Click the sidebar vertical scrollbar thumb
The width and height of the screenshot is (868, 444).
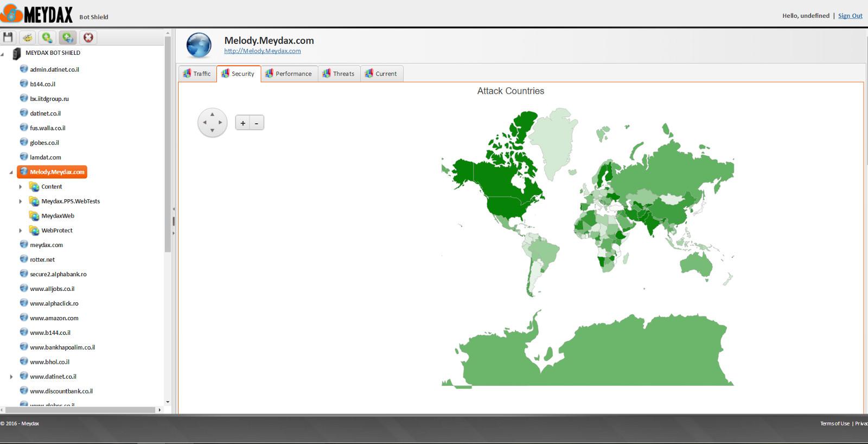pos(168,144)
